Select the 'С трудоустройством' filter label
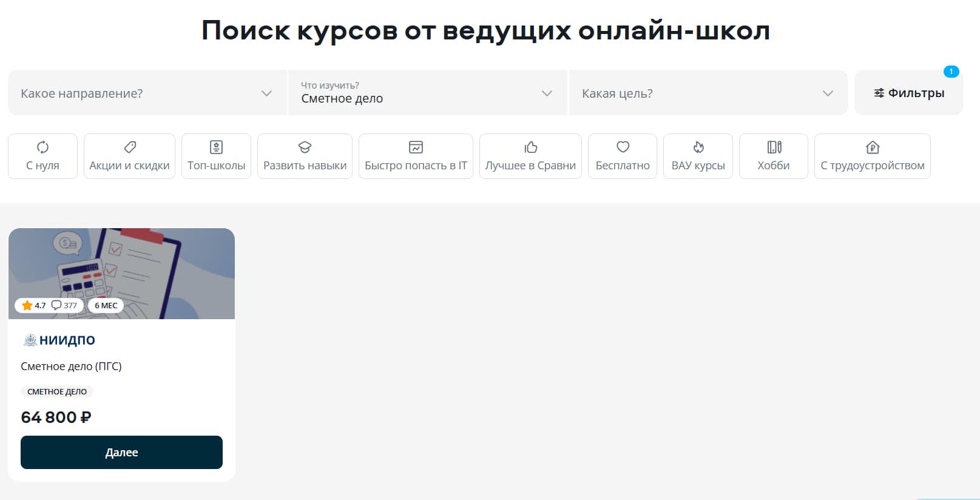This screenshot has width=980, height=500. pos(873,166)
